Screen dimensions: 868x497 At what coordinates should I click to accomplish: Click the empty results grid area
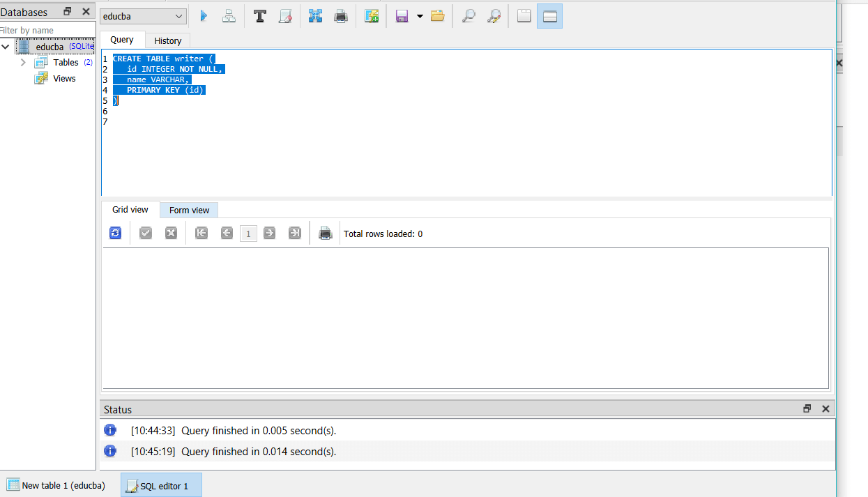pyautogui.click(x=465, y=318)
